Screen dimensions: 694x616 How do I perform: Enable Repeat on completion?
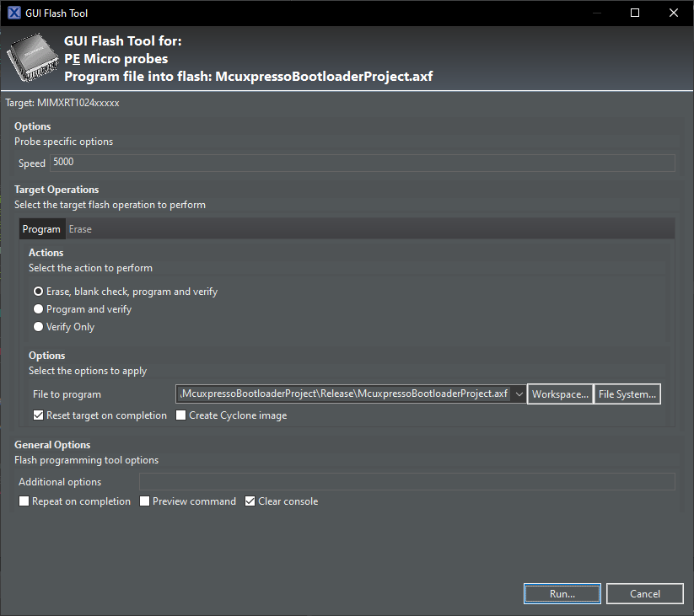(x=24, y=501)
